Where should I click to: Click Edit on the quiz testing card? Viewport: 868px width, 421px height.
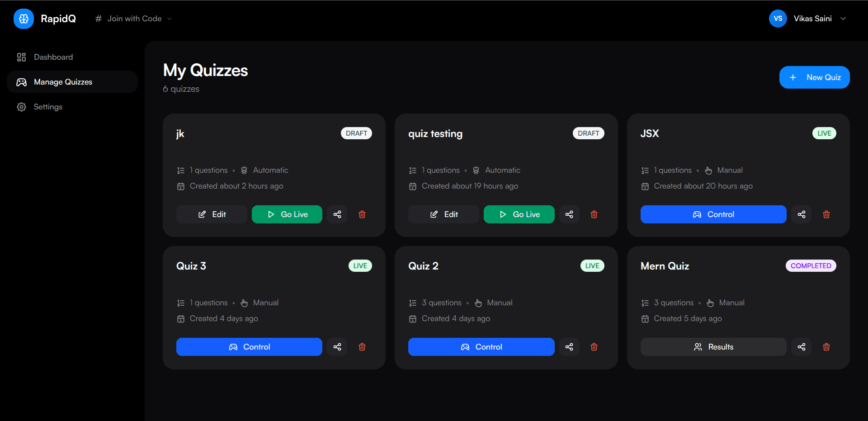click(443, 214)
